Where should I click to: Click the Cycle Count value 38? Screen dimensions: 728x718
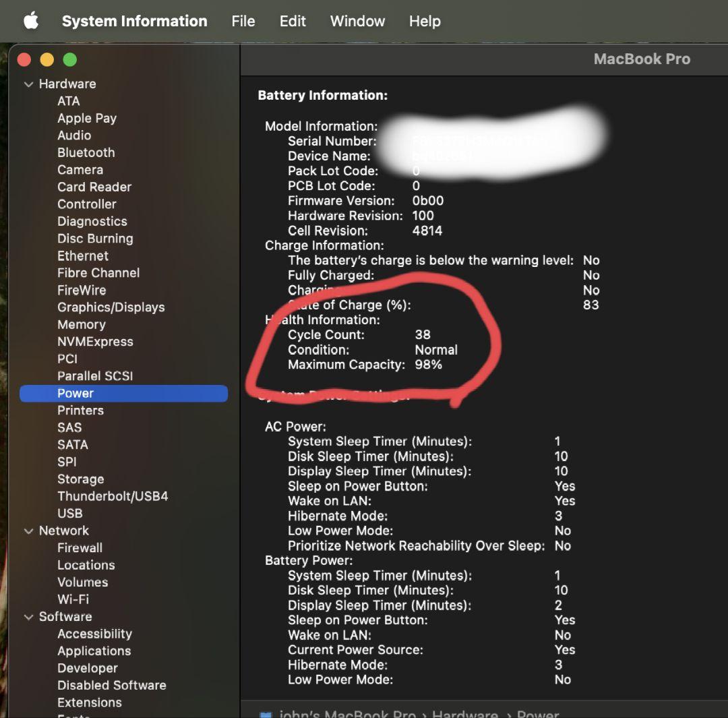pyautogui.click(x=423, y=335)
